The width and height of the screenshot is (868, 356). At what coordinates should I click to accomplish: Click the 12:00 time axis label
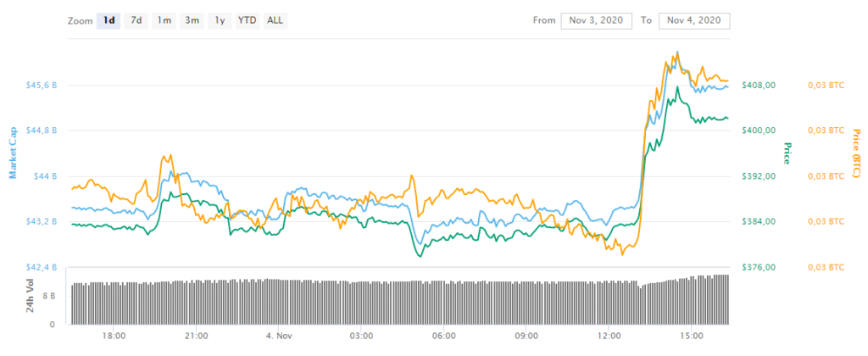[x=609, y=336]
